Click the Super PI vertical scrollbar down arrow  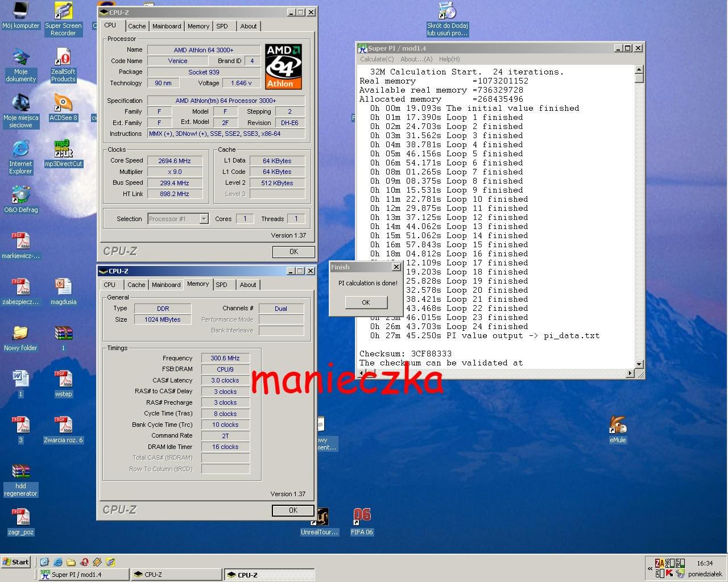point(639,364)
